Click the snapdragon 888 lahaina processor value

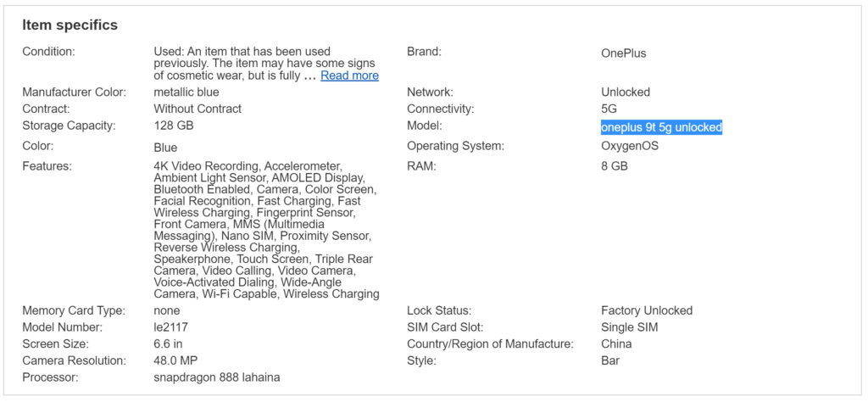click(216, 377)
